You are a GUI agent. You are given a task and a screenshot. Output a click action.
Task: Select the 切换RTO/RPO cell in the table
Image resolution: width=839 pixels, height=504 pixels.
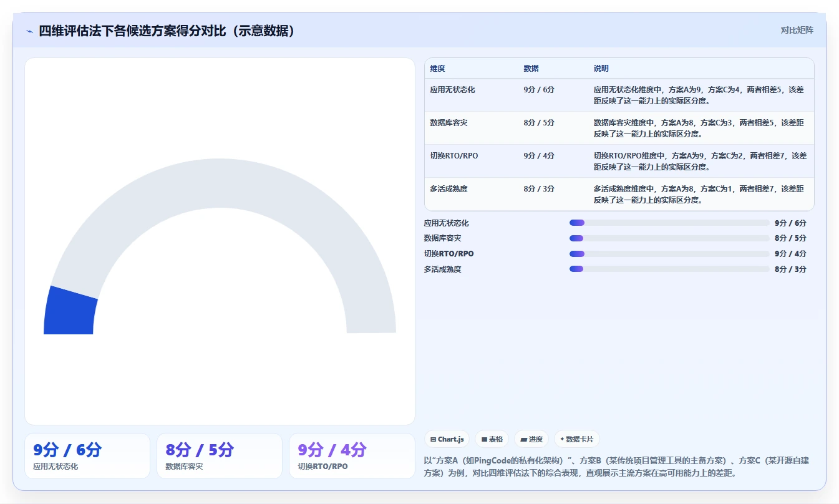pos(454,156)
